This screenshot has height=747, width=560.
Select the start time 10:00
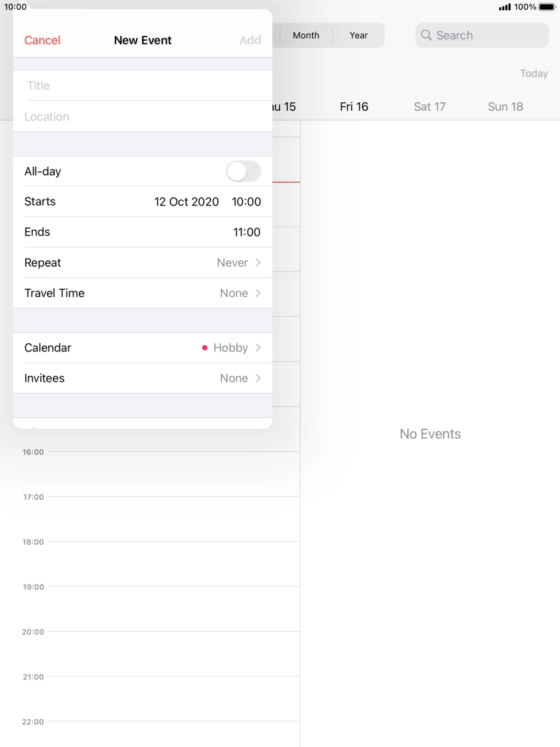click(246, 202)
